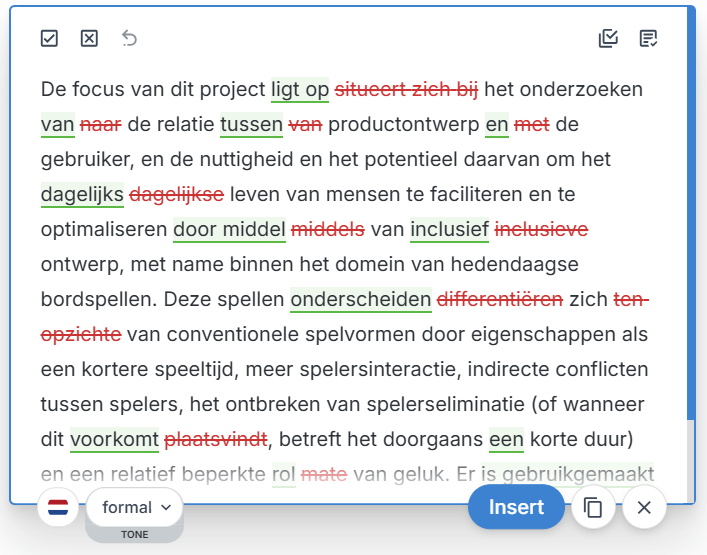
Task: Open the formal tone dropdown
Action: click(135, 507)
